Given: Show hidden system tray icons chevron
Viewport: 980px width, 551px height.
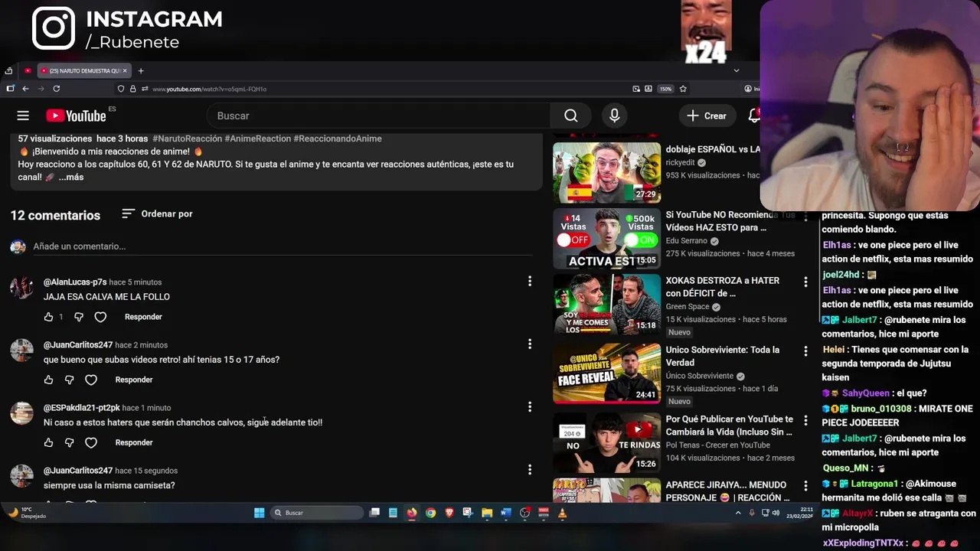Looking at the screenshot, I should click(738, 513).
